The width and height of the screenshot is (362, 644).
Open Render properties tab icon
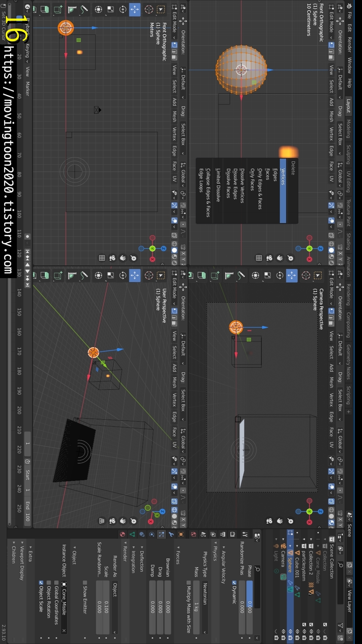[x=233, y=534]
